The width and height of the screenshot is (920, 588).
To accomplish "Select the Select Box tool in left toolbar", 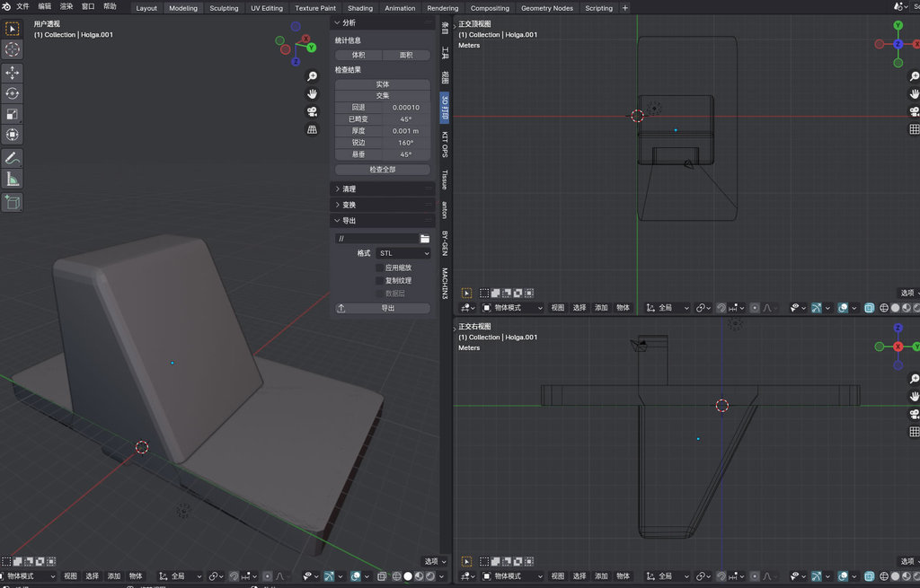I will pos(13,29).
